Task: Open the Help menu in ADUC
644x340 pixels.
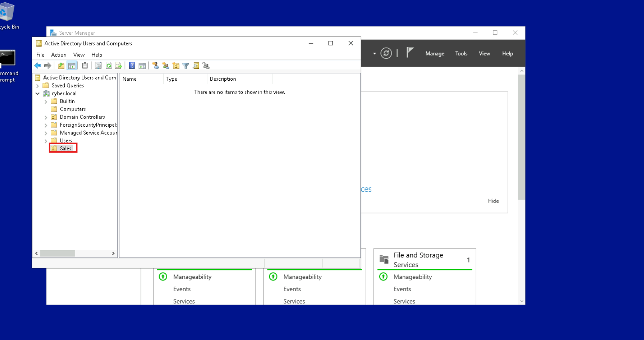Action: click(x=97, y=55)
